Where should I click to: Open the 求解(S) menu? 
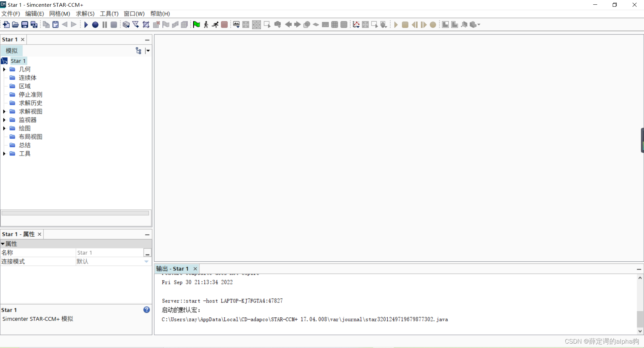click(x=85, y=13)
